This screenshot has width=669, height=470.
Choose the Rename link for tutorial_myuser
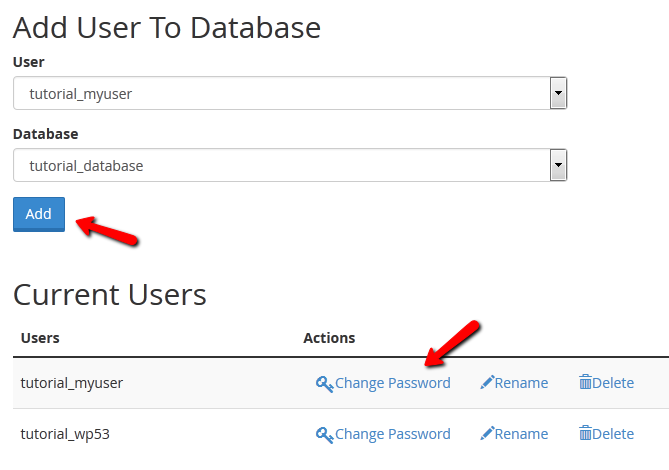(521, 383)
